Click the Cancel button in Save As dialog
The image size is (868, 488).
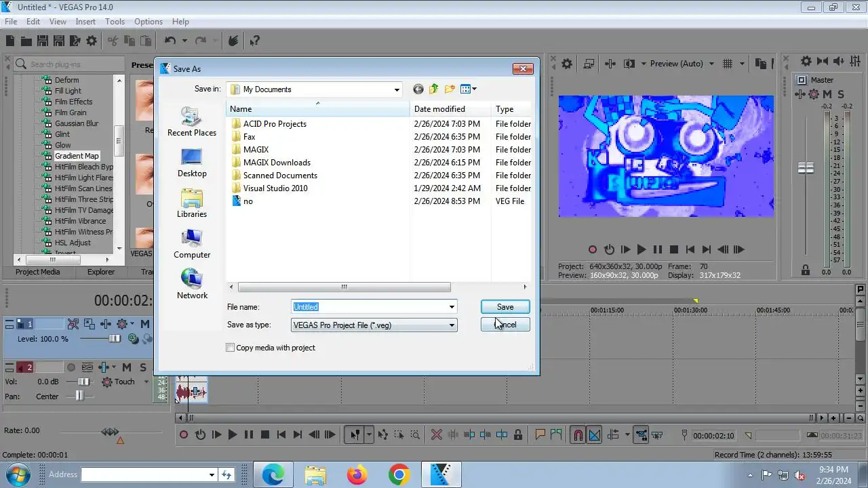[x=505, y=325]
